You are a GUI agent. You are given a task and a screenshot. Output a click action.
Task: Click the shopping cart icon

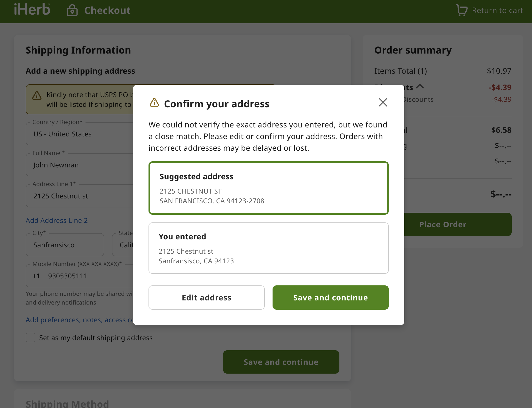(x=462, y=10)
